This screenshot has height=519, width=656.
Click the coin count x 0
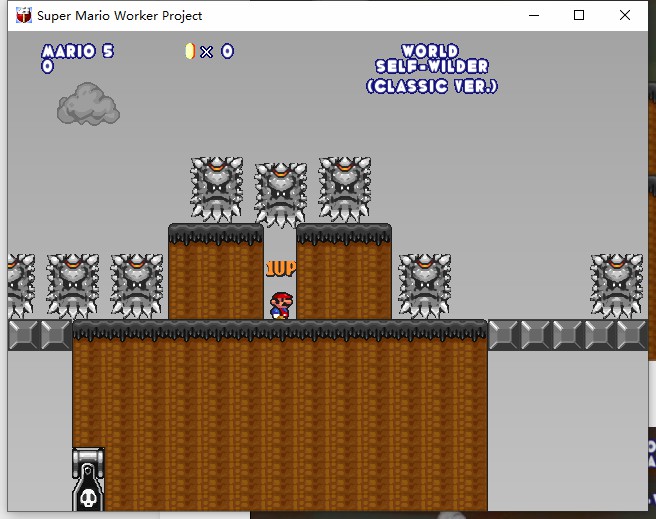point(217,52)
